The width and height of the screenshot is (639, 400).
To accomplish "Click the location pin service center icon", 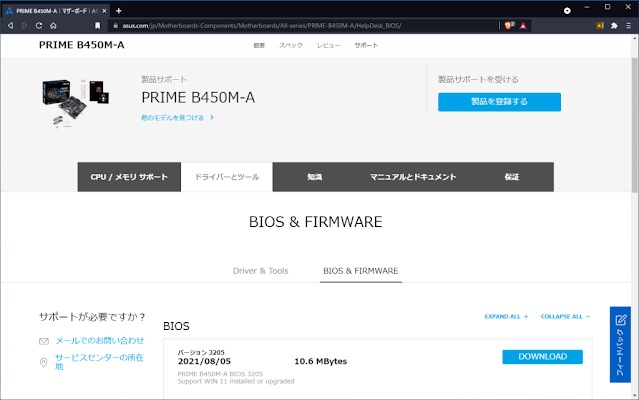I will 44,362.
